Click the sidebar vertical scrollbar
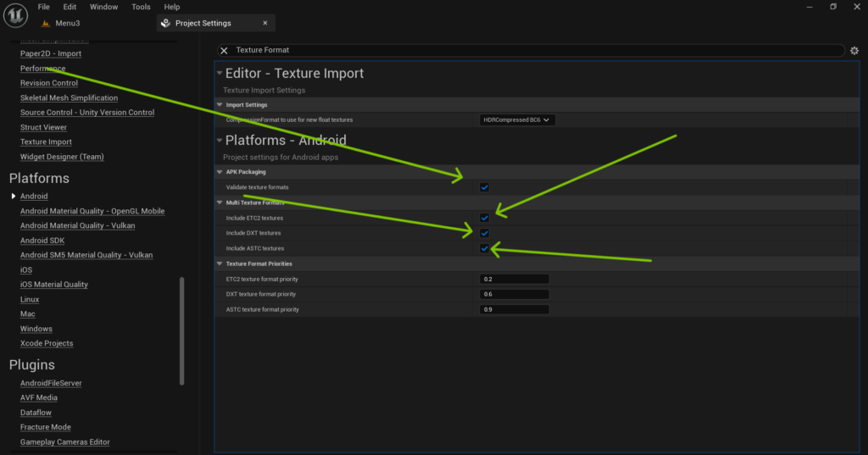The width and height of the screenshot is (868, 455). (181, 331)
